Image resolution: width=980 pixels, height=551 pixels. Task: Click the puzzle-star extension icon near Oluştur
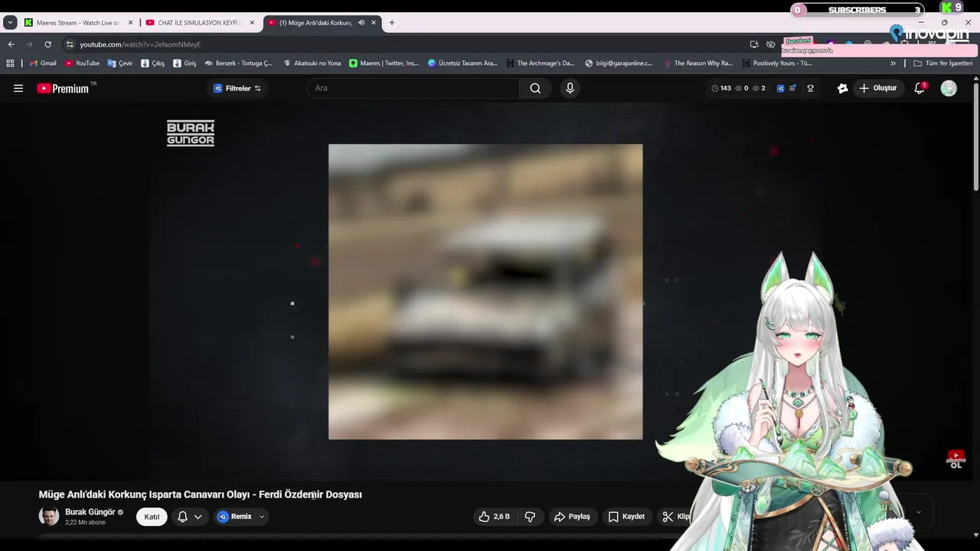[x=842, y=88]
